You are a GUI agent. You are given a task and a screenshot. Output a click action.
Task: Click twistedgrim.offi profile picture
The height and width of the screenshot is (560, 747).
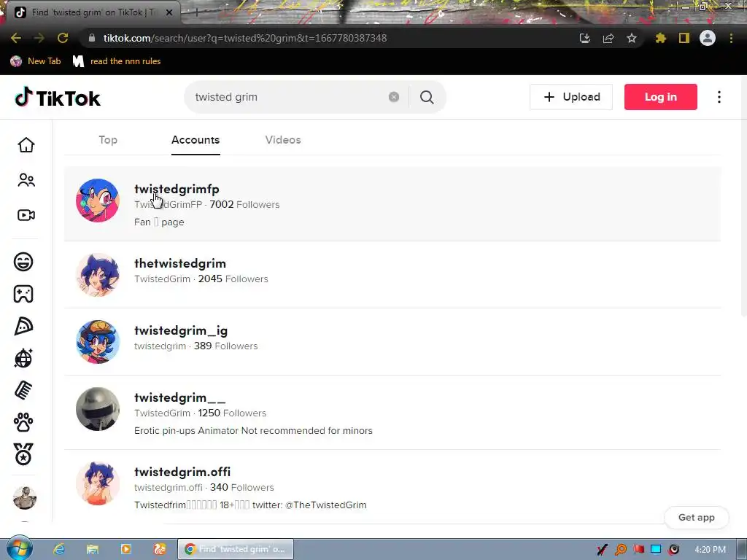coord(98,483)
